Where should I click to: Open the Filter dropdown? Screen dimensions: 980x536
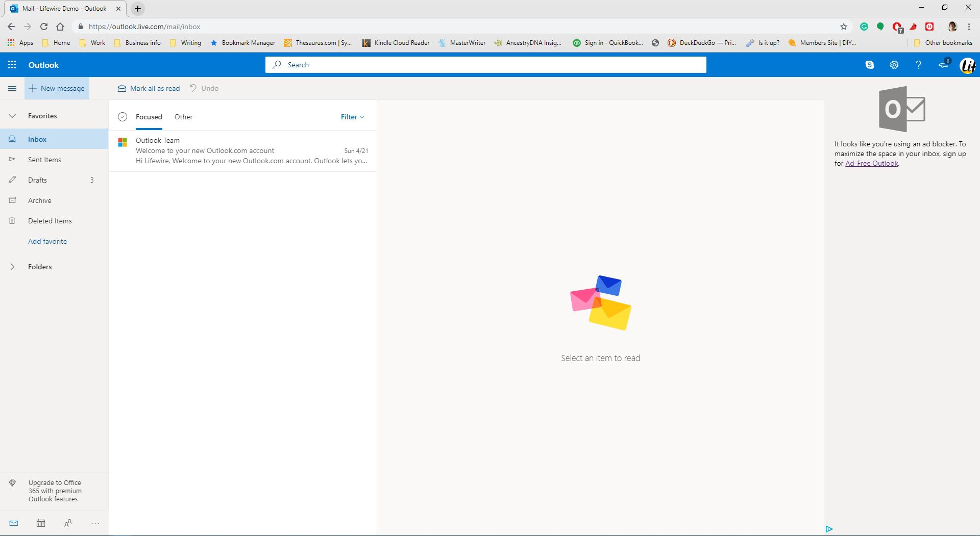[x=353, y=117]
